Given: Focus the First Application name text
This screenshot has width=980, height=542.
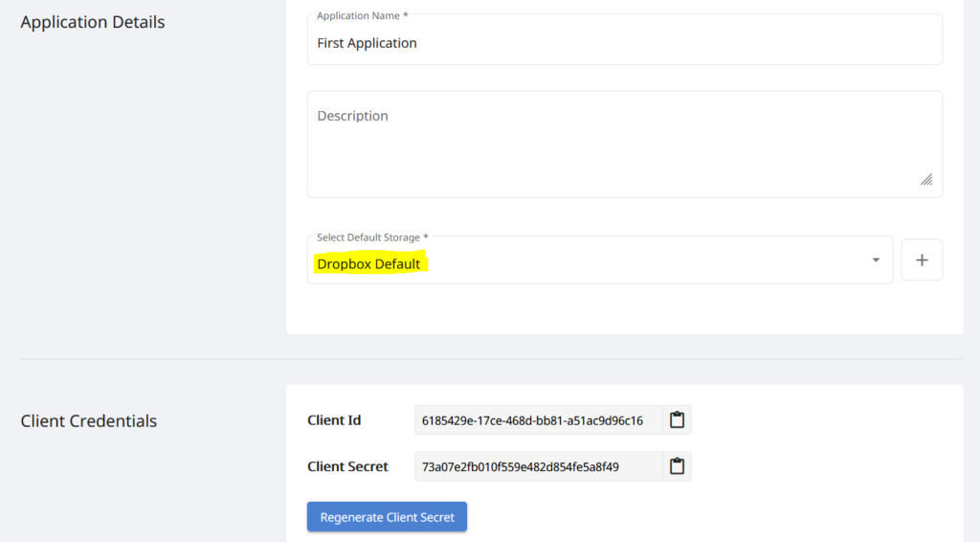Looking at the screenshot, I should (367, 43).
